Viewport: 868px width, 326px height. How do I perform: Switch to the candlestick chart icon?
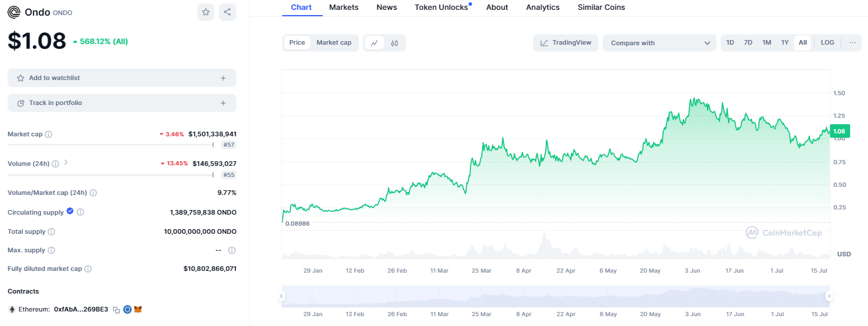[395, 43]
